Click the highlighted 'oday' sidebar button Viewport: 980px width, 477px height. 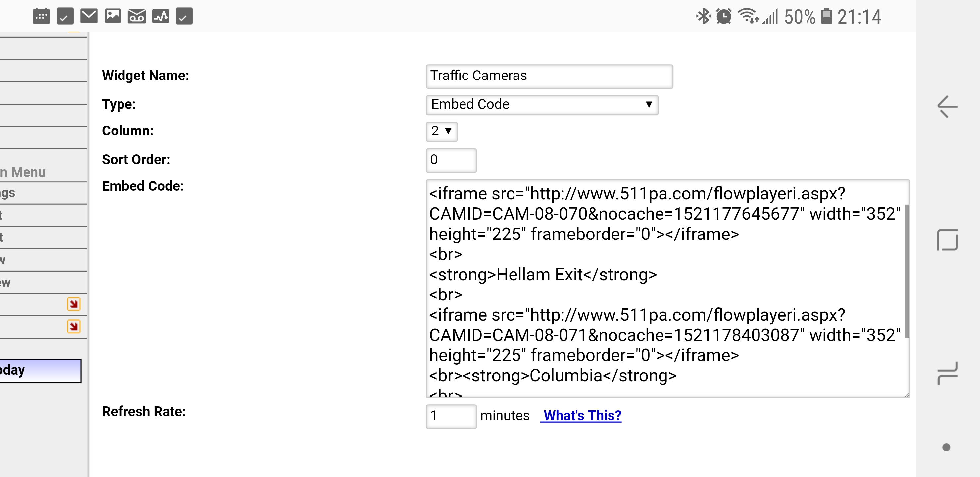(x=40, y=370)
